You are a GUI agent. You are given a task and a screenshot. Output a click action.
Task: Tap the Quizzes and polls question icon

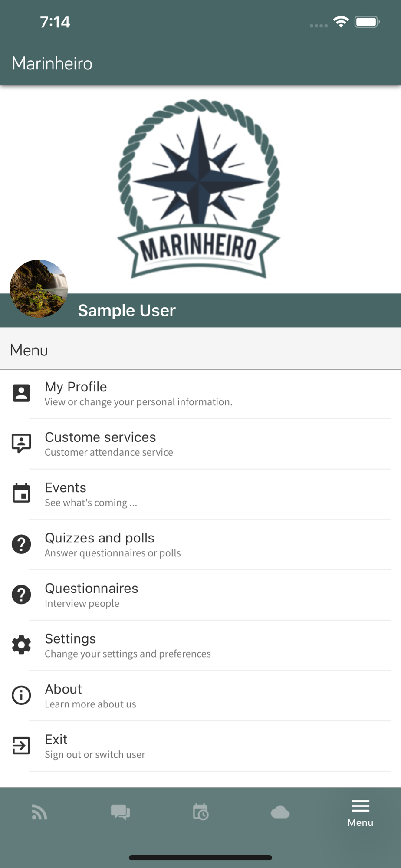click(21, 544)
